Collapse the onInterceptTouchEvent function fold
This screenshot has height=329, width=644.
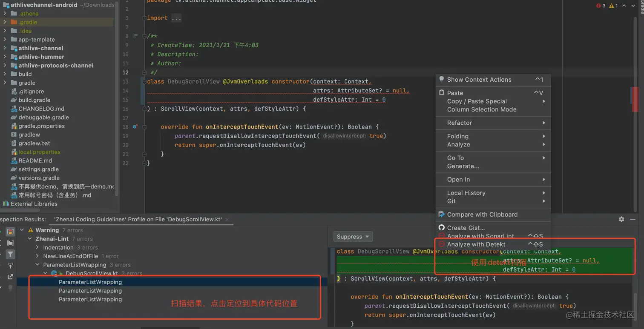[x=144, y=127]
